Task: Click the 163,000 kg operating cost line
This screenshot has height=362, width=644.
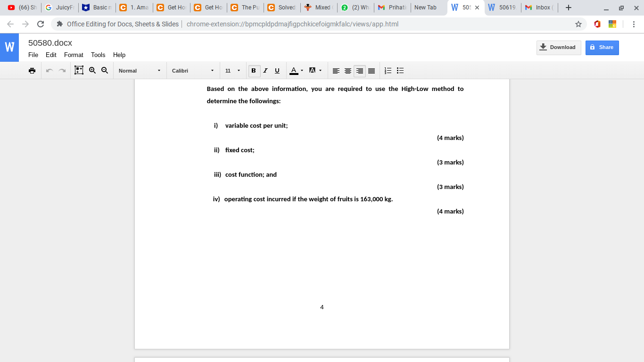Action: (308, 199)
